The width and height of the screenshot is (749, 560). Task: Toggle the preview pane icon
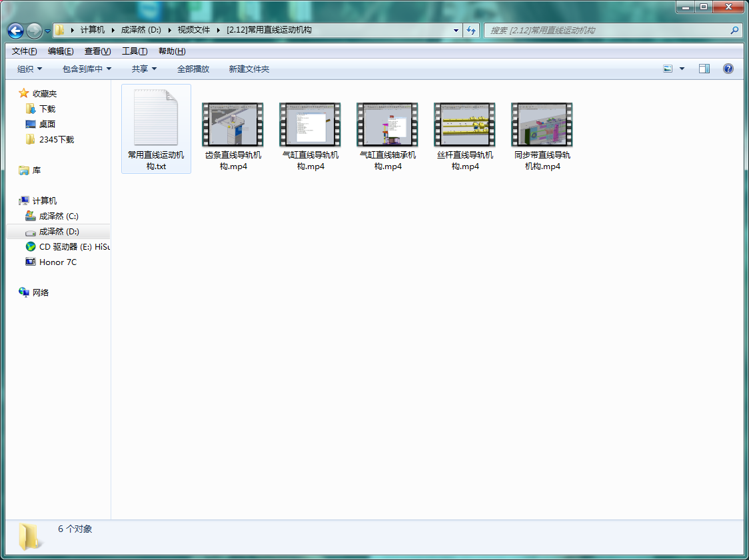[704, 69]
